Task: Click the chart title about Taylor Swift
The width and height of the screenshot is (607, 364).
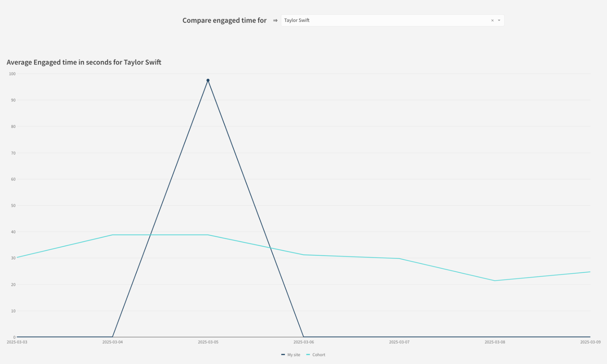Action: click(84, 62)
